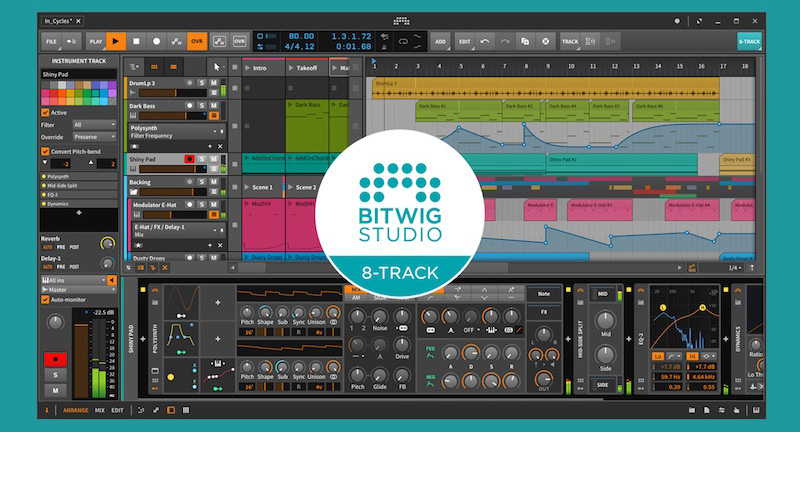Click the 8-TRACK edition button
The width and height of the screenshot is (800, 500).
(x=749, y=41)
